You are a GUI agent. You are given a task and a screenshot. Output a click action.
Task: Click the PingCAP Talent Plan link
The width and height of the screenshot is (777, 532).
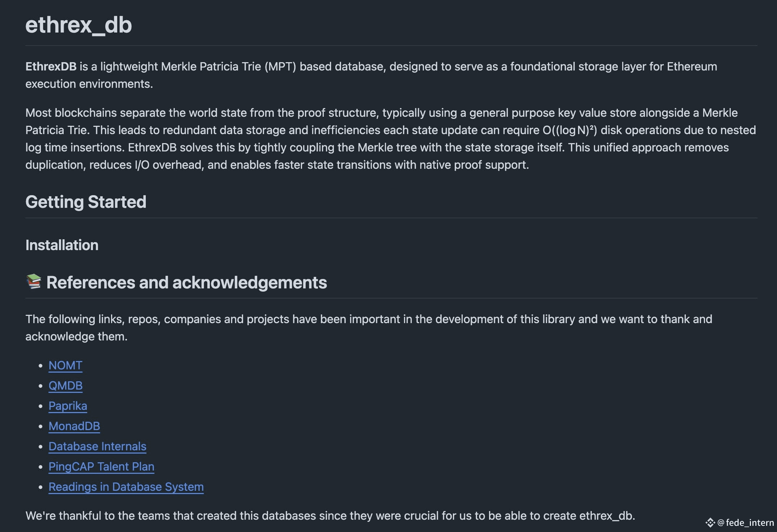point(101,467)
